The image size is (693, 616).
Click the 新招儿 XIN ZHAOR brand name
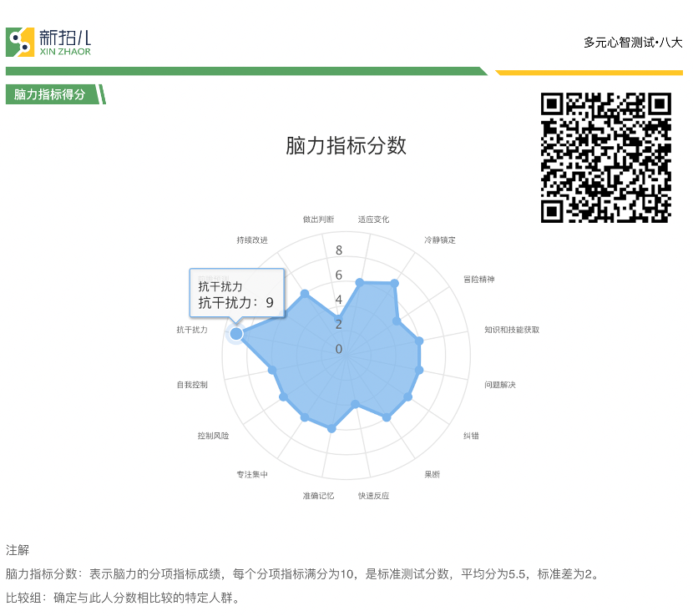pyautogui.click(x=65, y=43)
